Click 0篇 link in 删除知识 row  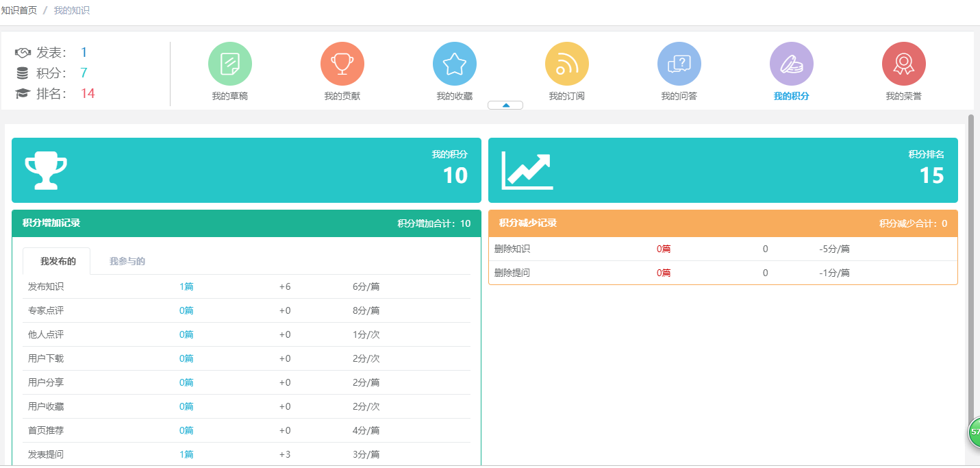664,249
